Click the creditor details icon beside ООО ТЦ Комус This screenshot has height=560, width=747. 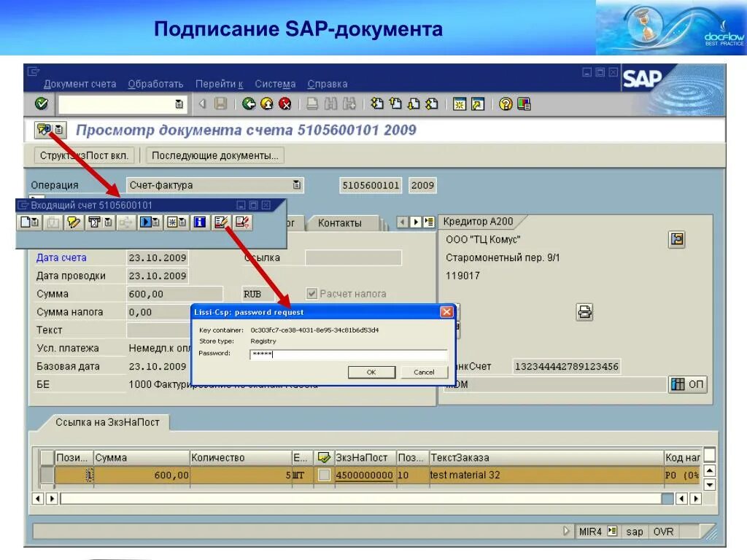[x=676, y=238]
